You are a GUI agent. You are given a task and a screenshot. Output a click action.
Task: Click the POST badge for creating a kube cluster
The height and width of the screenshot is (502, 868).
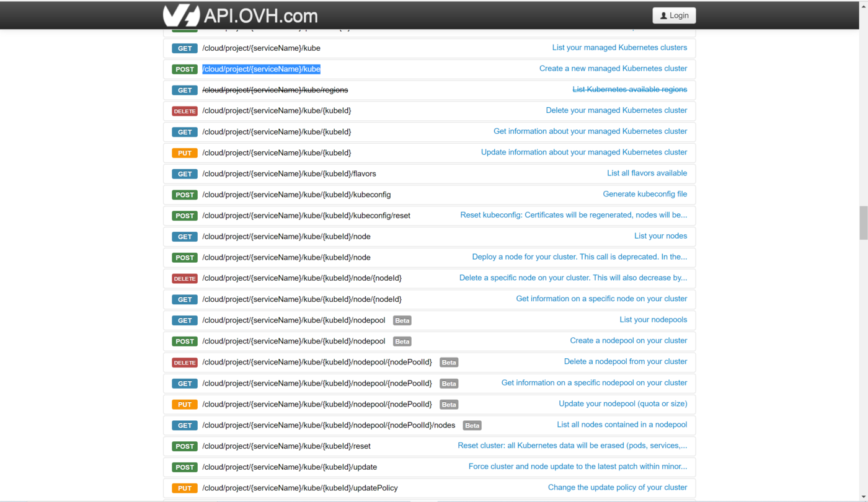184,69
